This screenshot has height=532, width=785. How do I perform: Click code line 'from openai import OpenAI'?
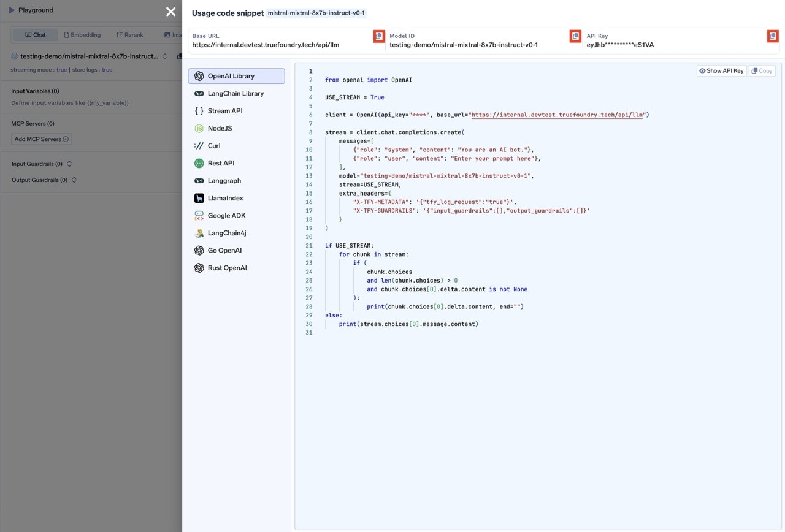pos(369,80)
